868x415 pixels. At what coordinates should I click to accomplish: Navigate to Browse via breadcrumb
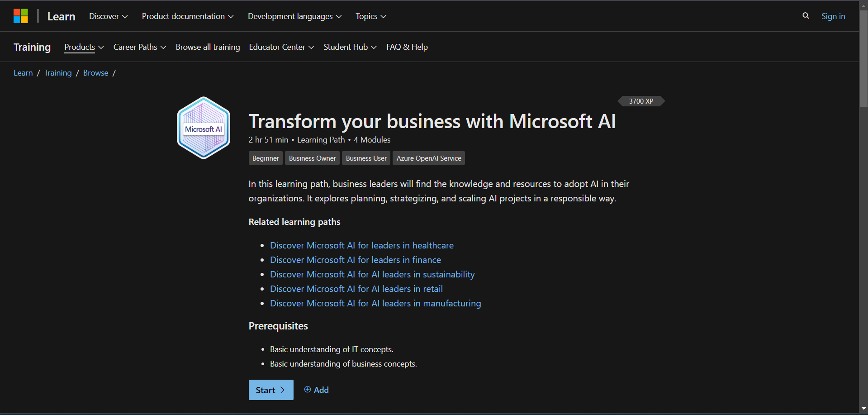pos(95,72)
